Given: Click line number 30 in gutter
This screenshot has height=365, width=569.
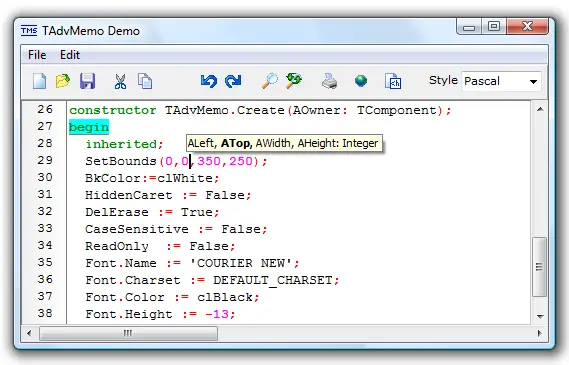Looking at the screenshot, I should click(x=45, y=177).
